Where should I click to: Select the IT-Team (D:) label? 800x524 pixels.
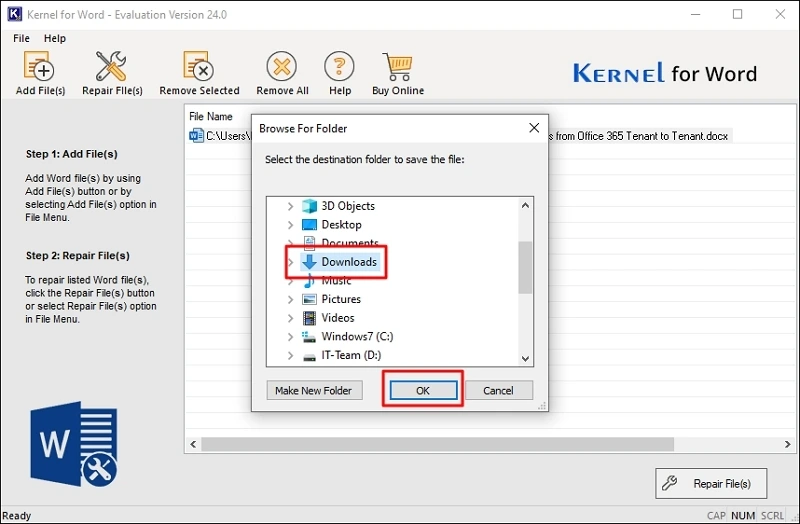point(351,355)
